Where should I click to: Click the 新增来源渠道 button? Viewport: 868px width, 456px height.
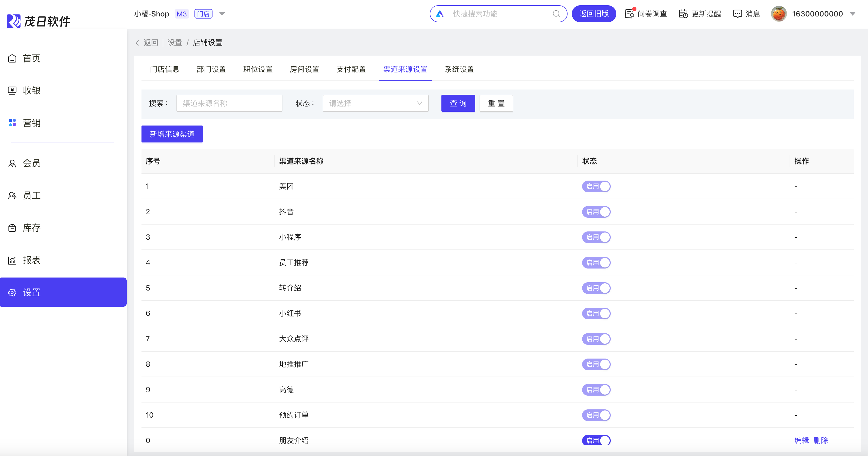pyautogui.click(x=172, y=134)
